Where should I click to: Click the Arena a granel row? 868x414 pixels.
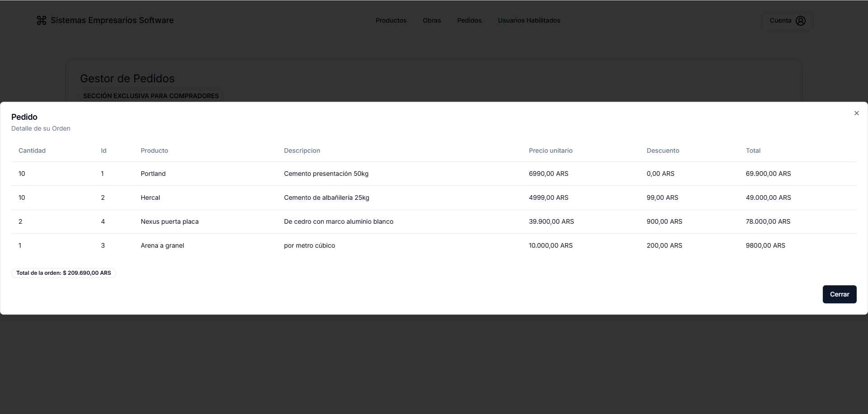pos(162,245)
